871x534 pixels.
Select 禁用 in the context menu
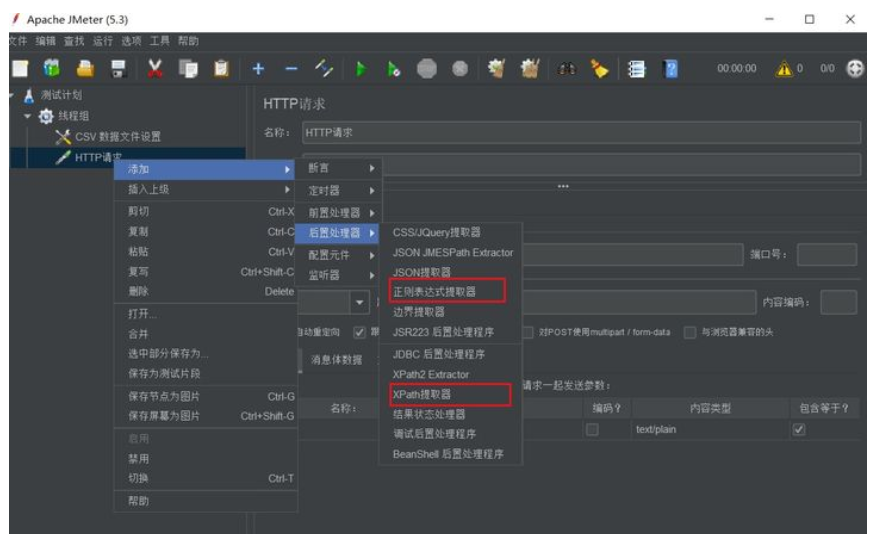tap(206, 459)
